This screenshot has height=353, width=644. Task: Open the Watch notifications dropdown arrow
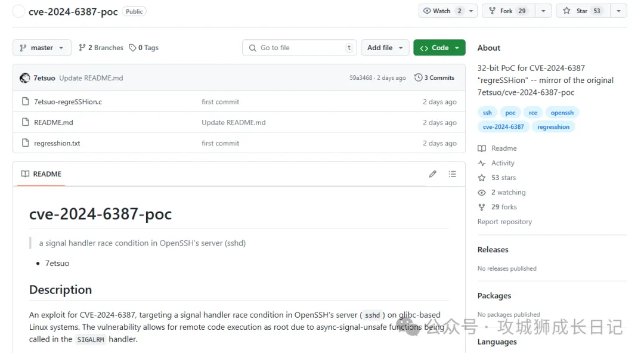pos(471,11)
